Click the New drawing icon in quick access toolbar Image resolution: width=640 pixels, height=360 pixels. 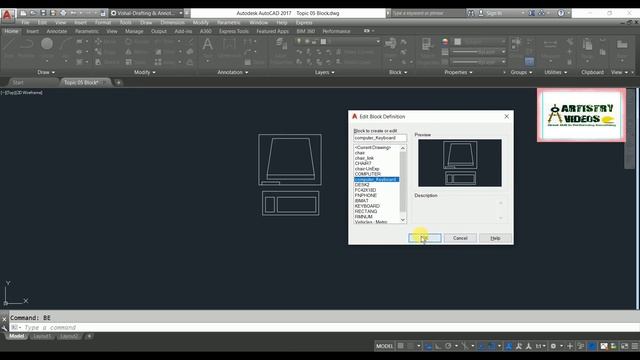pos(23,13)
